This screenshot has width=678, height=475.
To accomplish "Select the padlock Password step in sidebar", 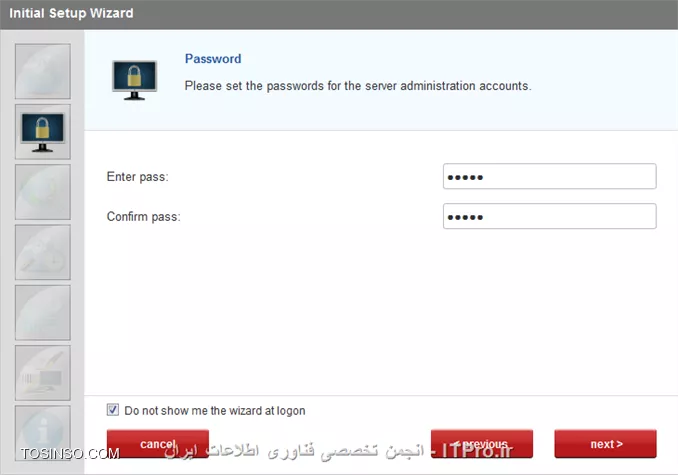I will [43, 132].
